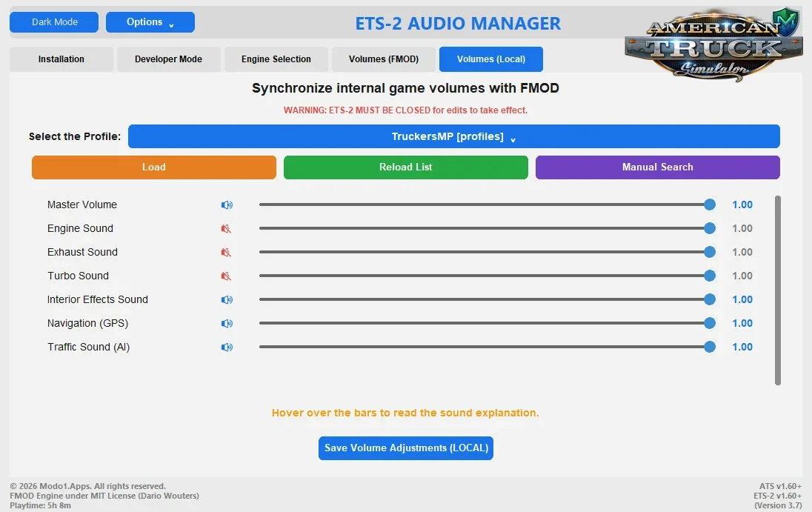Click the Engine Sound 1.00 value

pos(742,228)
